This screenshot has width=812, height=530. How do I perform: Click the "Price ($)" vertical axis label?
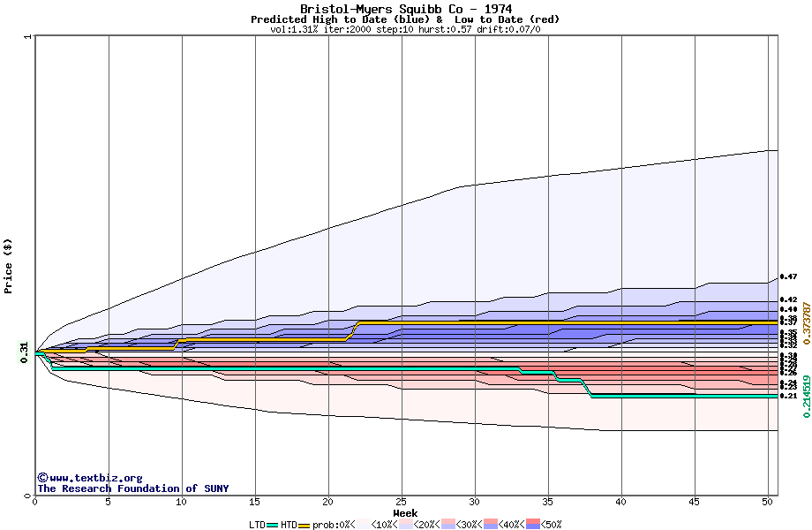pos(8,266)
